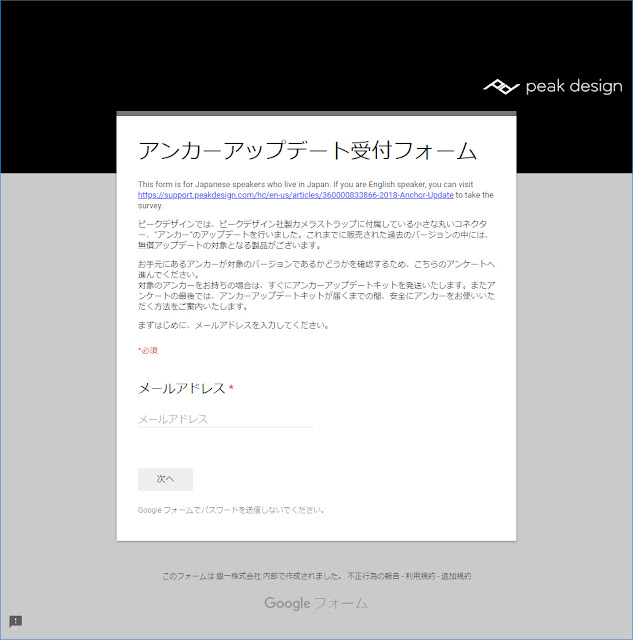633x640 pixels.
Task: Open the 利用規約 link
Action: click(x=420, y=576)
